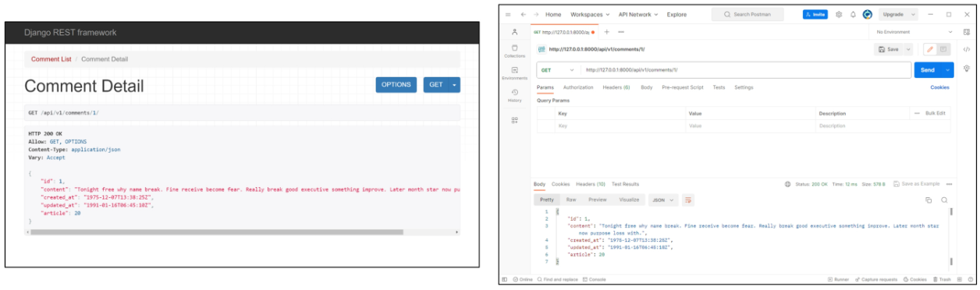The height and width of the screenshot is (290, 980).
Task: Open the Postman user avatar icon
Action: pos(867,14)
